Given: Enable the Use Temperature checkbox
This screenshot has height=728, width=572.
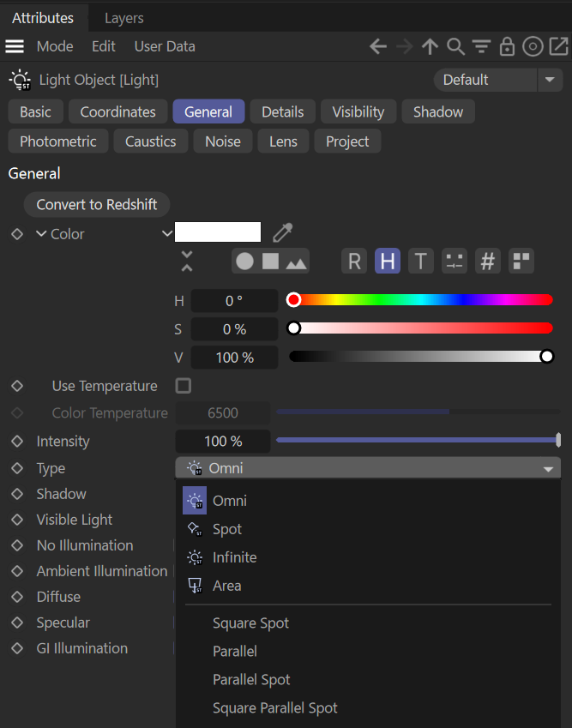Looking at the screenshot, I should pyautogui.click(x=183, y=386).
